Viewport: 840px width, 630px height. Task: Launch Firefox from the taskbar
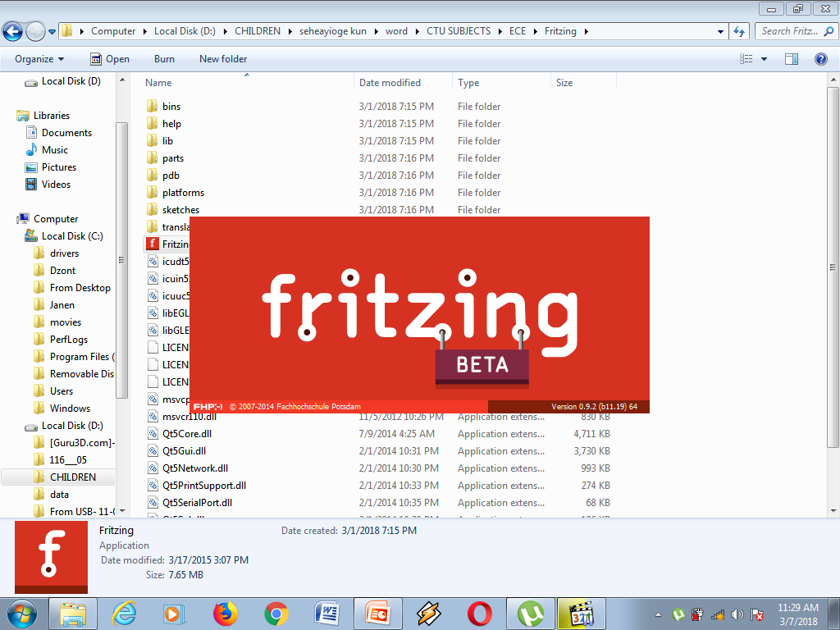coord(225,614)
